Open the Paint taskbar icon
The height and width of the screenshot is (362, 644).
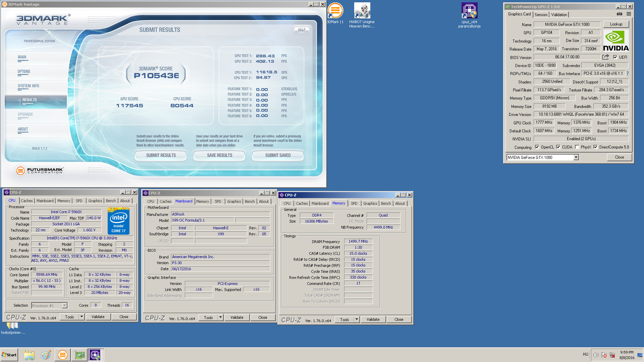pyautogui.click(x=46, y=355)
